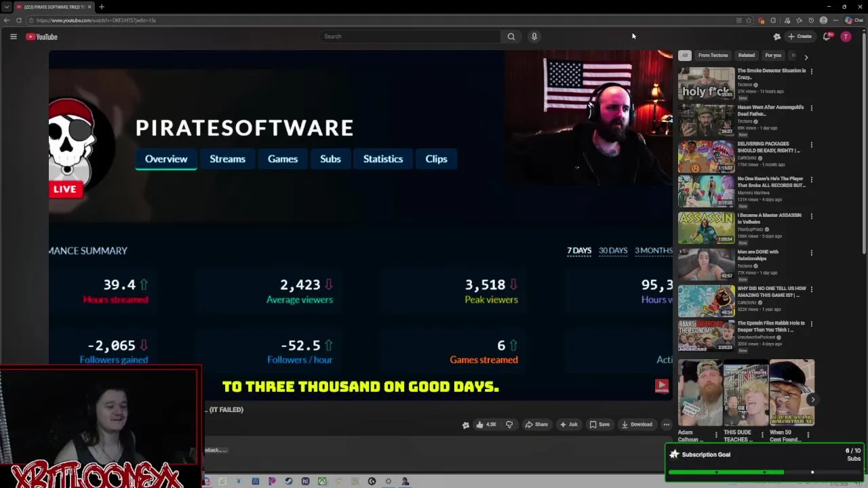Start voice search with the microphone icon
Screen dimensions: 868x488
pyautogui.click(x=534, y=37)
